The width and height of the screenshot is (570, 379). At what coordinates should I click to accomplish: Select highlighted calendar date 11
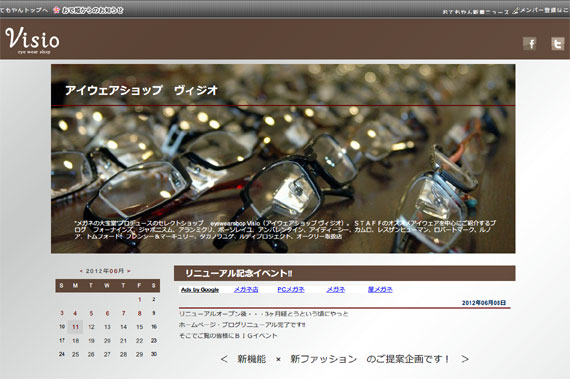76,327
